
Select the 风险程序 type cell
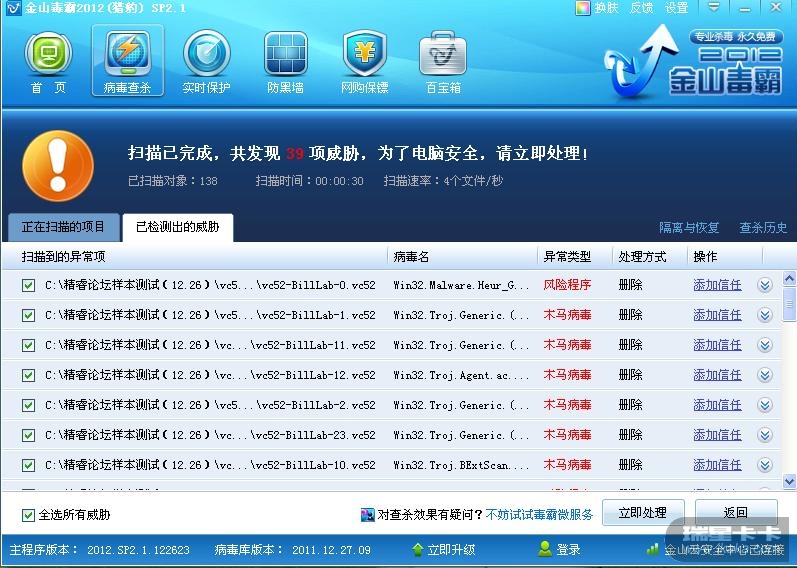567,285
